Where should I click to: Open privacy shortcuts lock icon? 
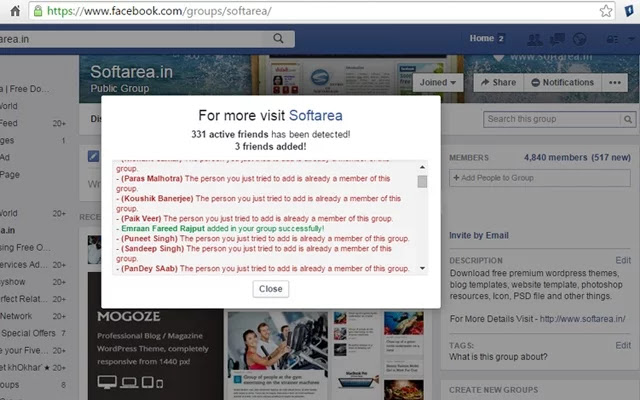tap(612, 39)
